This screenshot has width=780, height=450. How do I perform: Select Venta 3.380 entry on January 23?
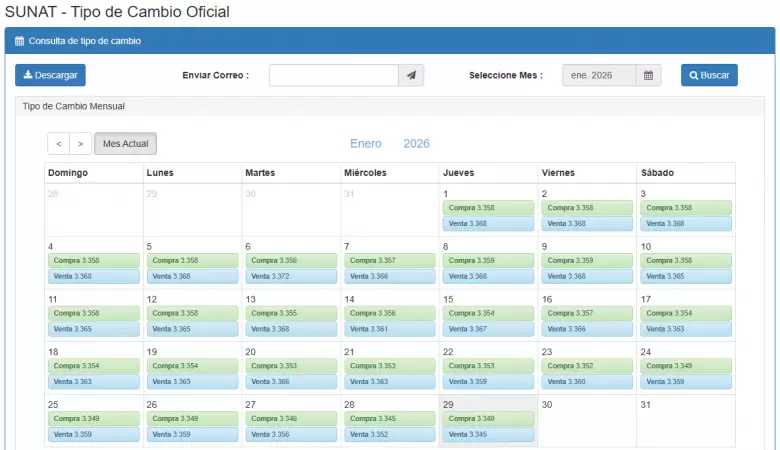pyautogui.click(x=587, y=382)
